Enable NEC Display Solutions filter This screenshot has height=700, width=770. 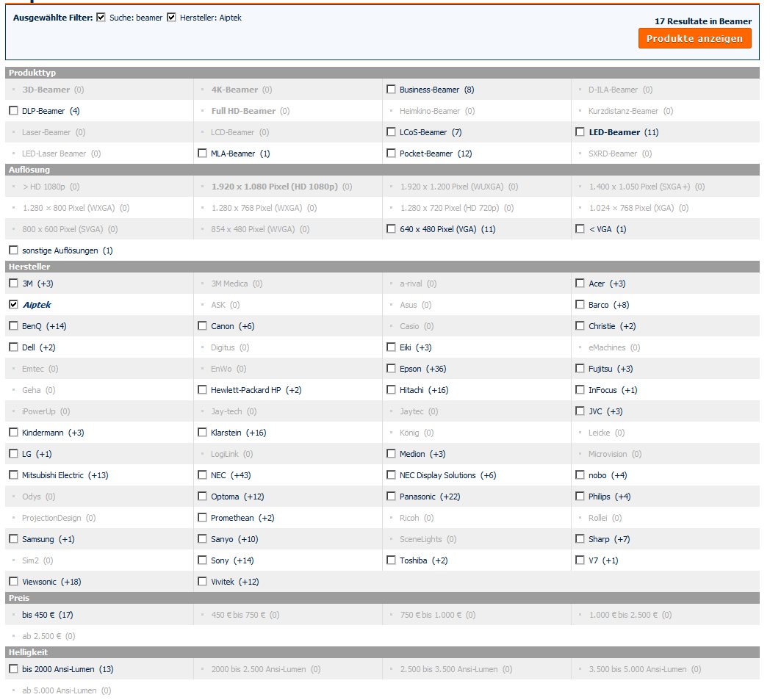(x=391, y=475)
